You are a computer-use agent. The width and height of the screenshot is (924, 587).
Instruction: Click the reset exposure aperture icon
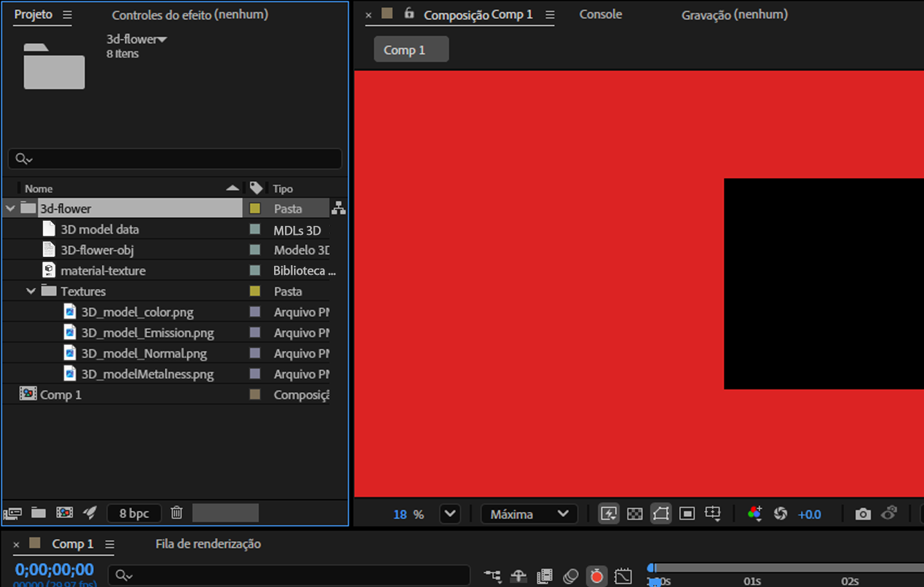pos(781,514)
